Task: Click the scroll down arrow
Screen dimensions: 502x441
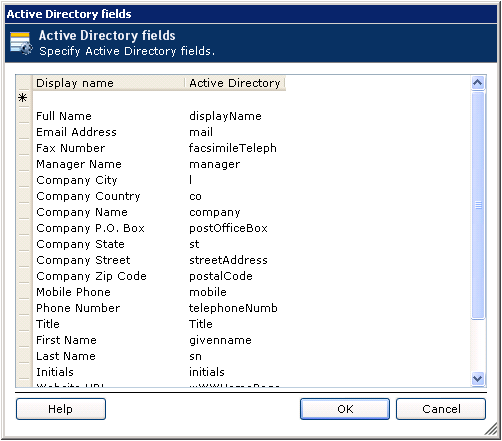Action: tap(478, 379)
